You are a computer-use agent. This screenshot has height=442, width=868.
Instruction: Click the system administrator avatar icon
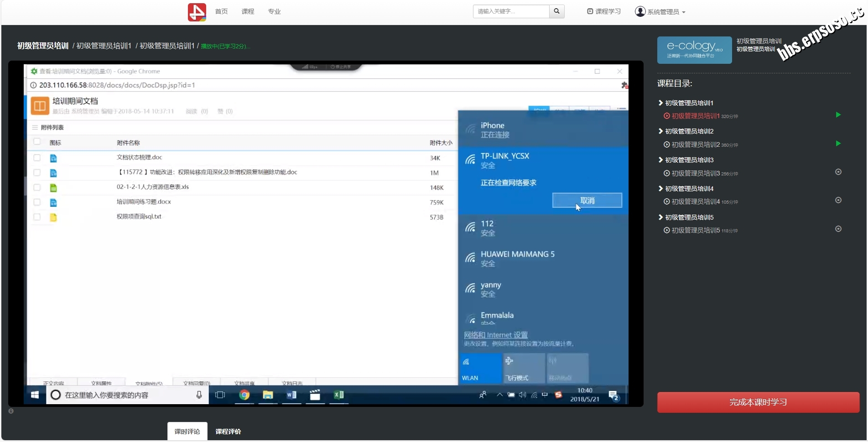[640, 11]
